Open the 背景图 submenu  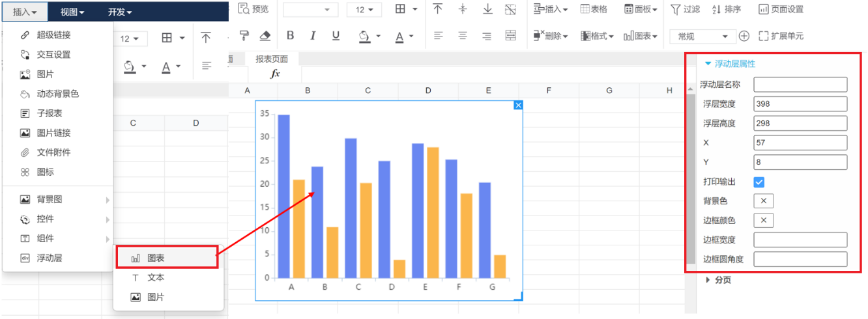coord(57,199)
